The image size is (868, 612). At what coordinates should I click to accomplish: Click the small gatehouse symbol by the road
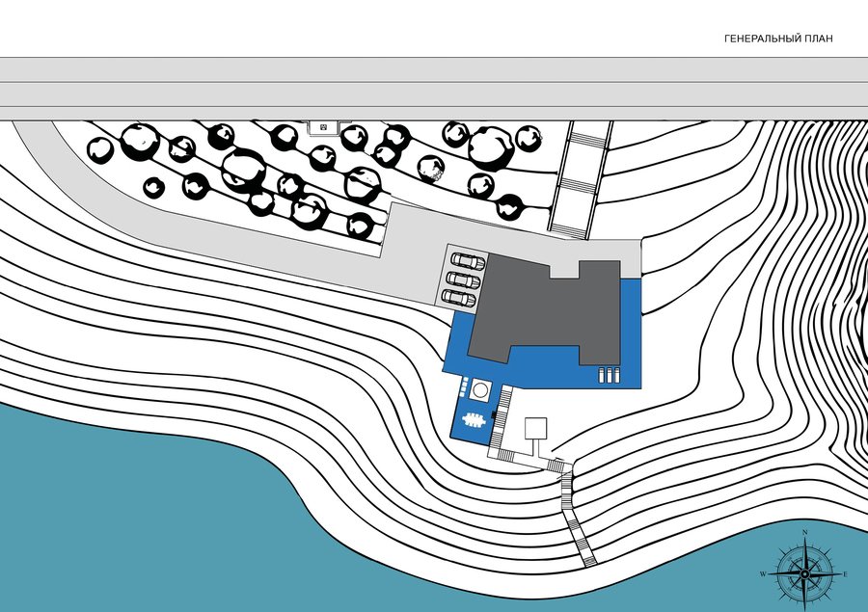[x=323, y=127]
